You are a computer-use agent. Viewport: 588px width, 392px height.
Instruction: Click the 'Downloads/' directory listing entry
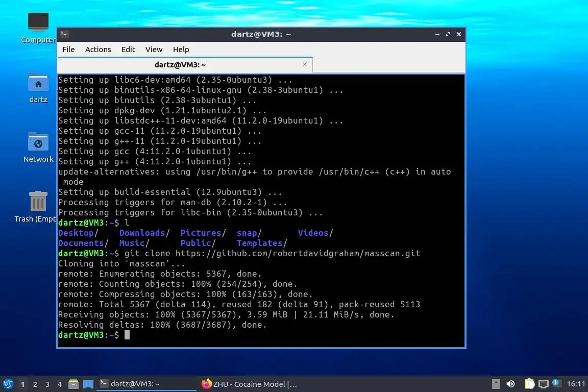(144, 233)
